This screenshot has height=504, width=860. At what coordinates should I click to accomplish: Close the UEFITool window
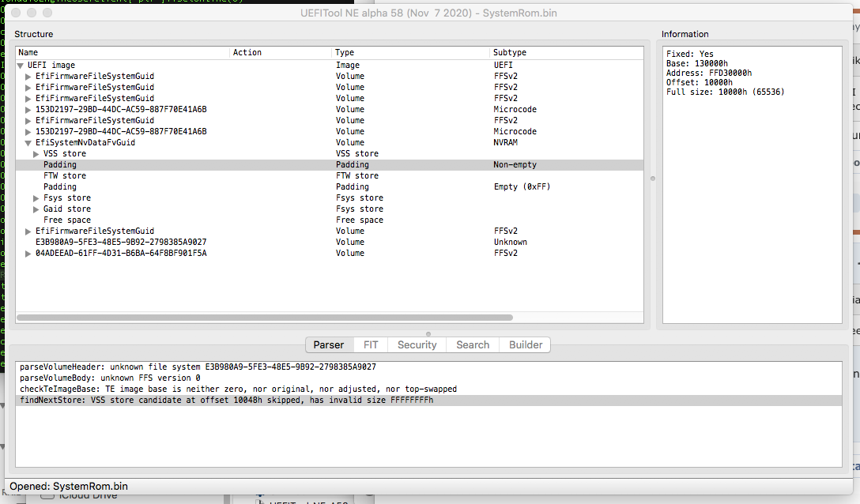point(16,13)
